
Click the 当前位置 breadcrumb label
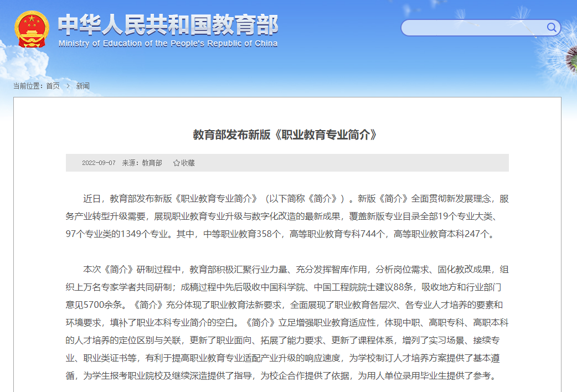28,86
